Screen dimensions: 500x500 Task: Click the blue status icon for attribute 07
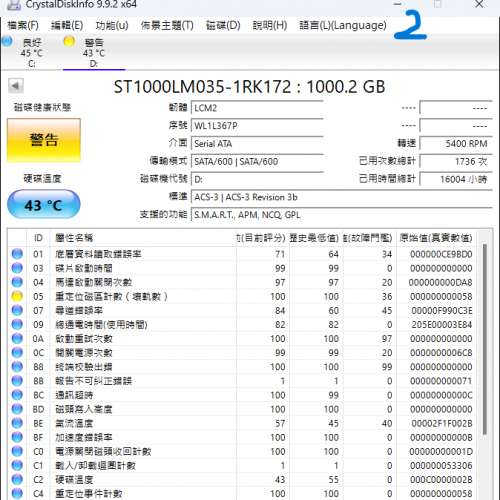[17, 310]
